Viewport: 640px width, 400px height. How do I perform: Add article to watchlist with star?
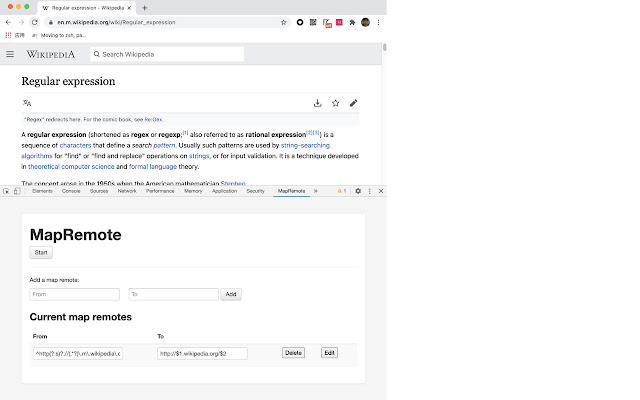pos(336,103)
